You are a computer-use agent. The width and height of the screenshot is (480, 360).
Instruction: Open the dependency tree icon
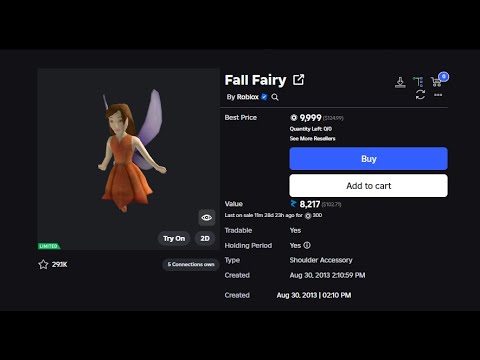(418, 81)
